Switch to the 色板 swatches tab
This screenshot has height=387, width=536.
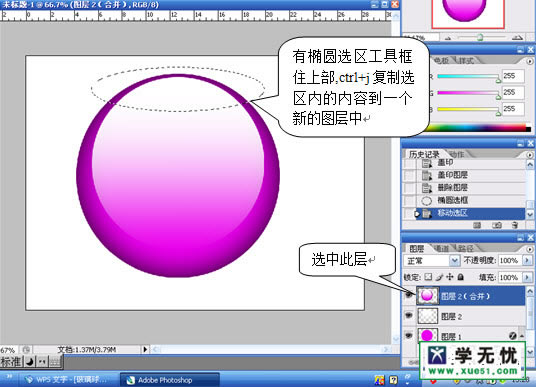pos(440,61)
